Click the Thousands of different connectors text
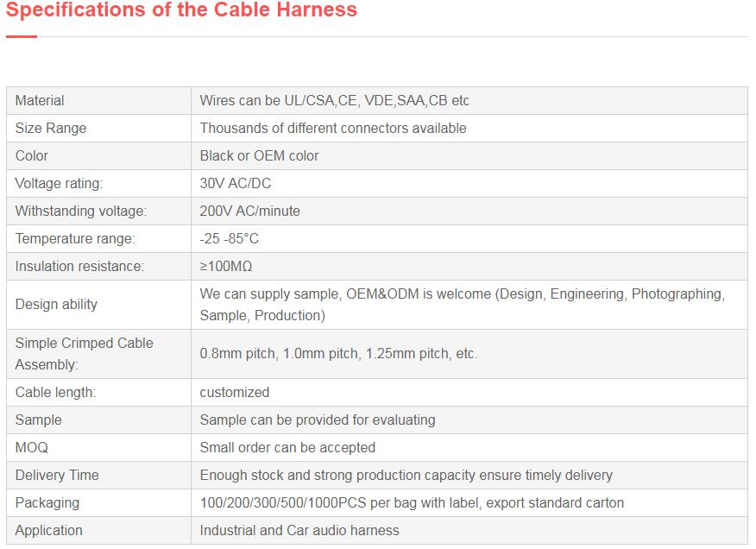The height and width of the screenshot is (549, 756). click(x=332, y=128)
